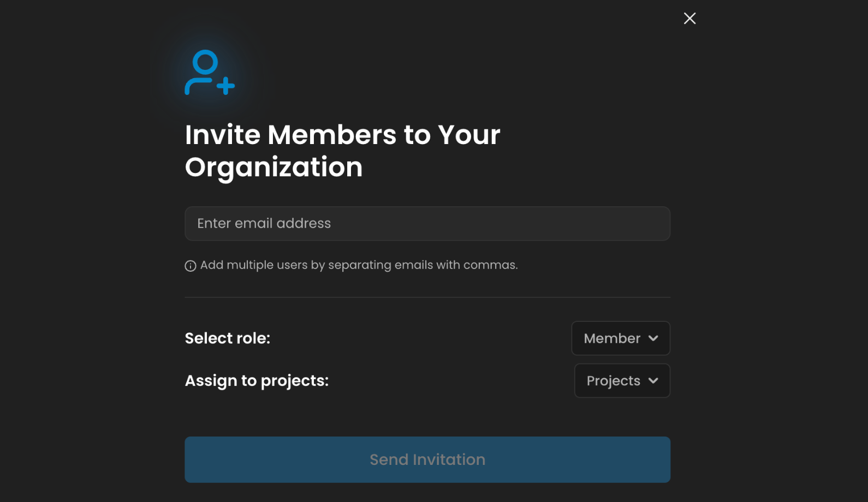Send the invitation
This screenshot has height=502, width=868.
(x=427, y=459)
